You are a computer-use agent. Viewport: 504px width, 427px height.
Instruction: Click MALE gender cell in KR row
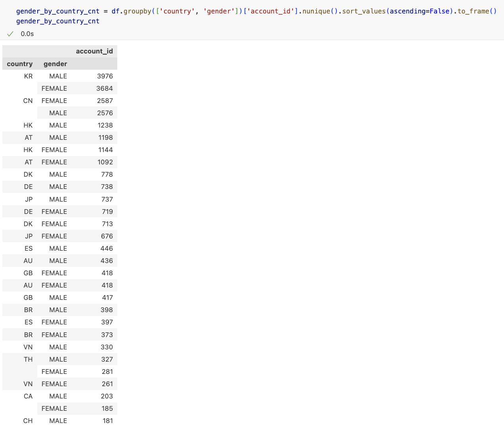tap(58, 76)
